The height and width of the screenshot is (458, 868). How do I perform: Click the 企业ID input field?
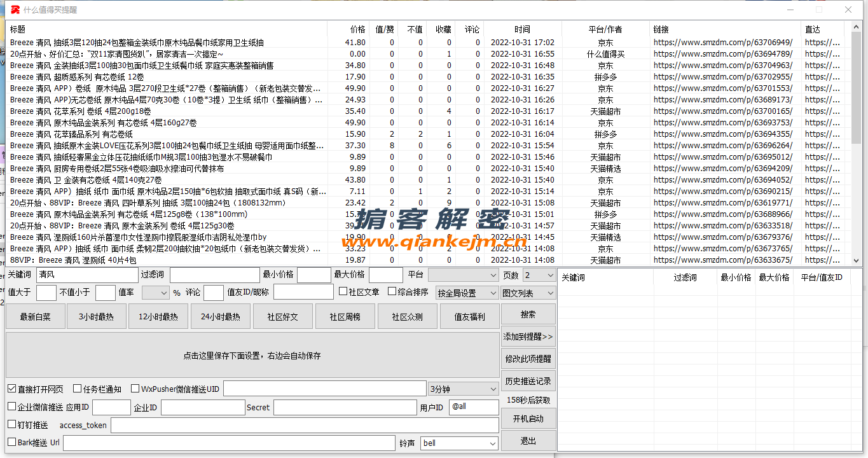[x=203, y=407]
